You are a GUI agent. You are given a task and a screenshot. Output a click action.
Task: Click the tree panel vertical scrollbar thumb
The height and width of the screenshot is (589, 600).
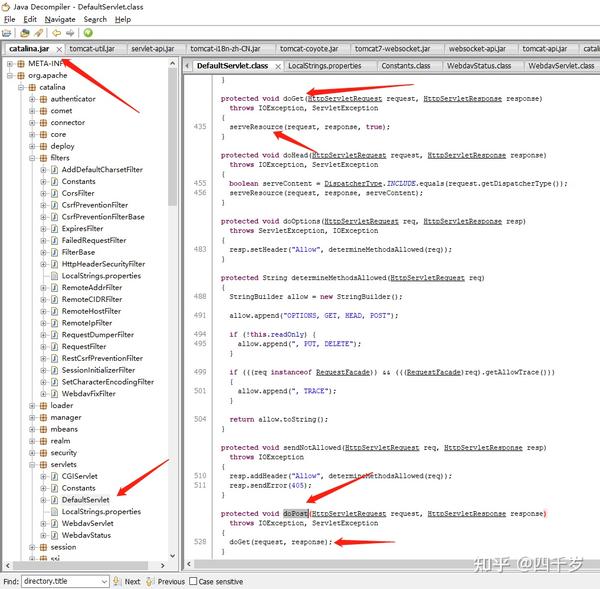point(173,137)
